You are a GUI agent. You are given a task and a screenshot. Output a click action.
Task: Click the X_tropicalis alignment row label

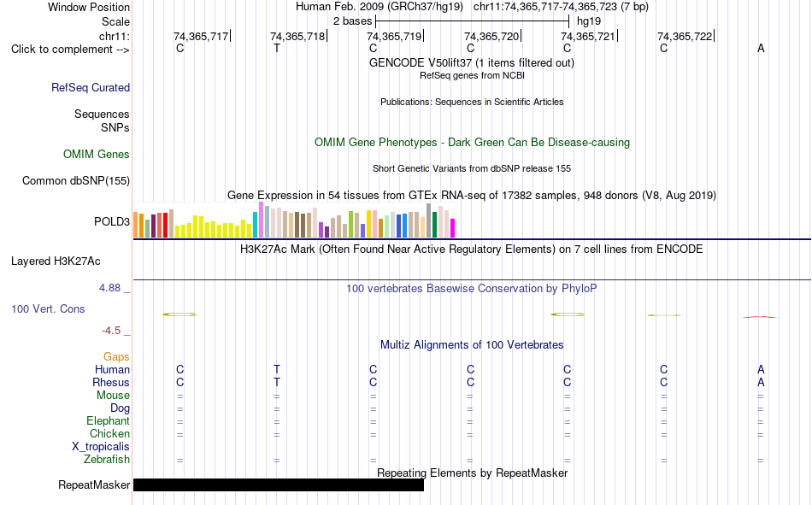tap(101, 447)
